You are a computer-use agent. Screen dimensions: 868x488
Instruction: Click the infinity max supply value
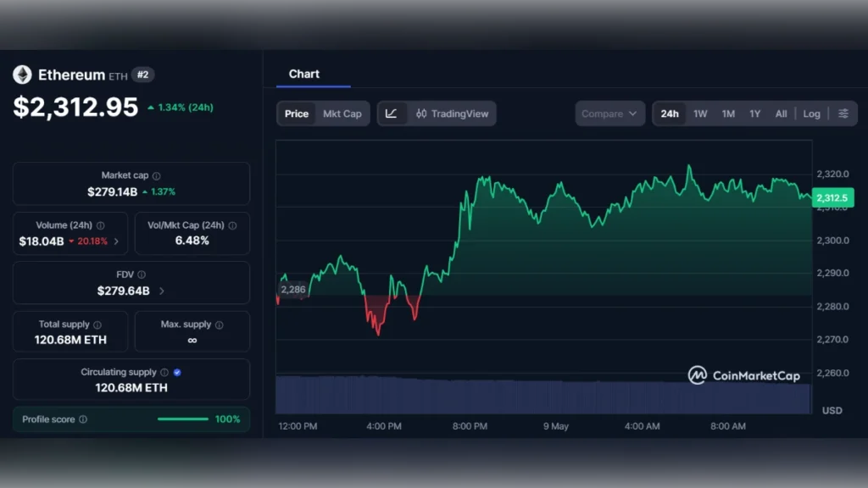point(192,341)
